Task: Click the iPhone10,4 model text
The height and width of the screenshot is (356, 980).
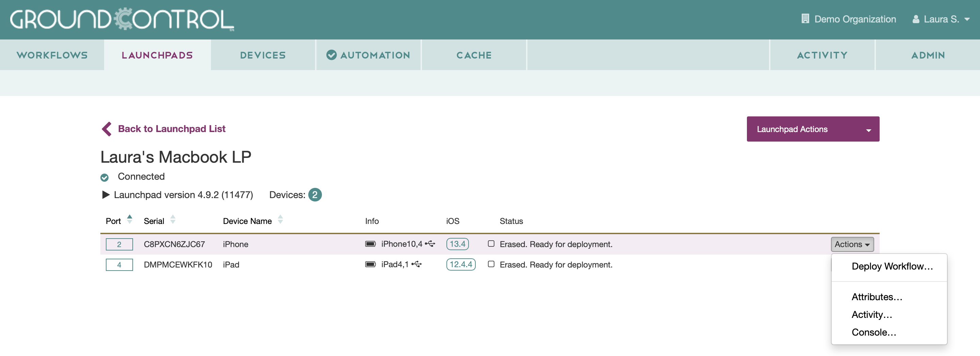Action: (402, 244)
